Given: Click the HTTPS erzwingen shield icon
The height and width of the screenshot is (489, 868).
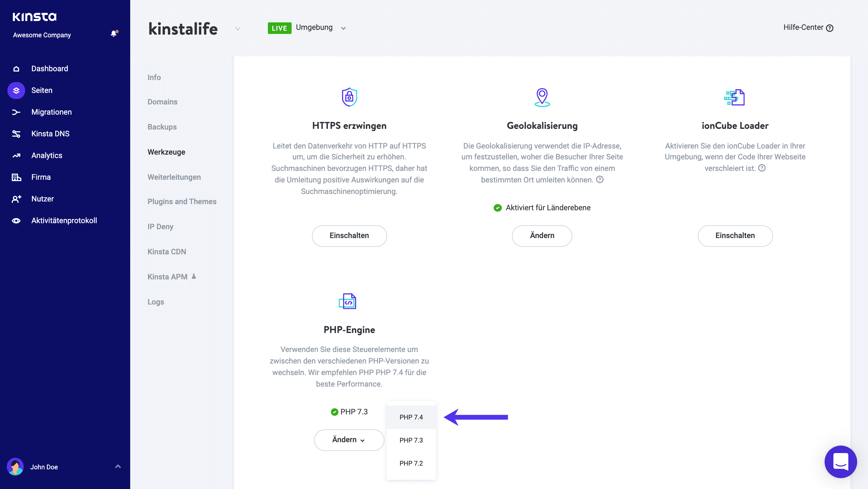Looking at the screenshot, I should pyautogui.click(x=349, y=97).
